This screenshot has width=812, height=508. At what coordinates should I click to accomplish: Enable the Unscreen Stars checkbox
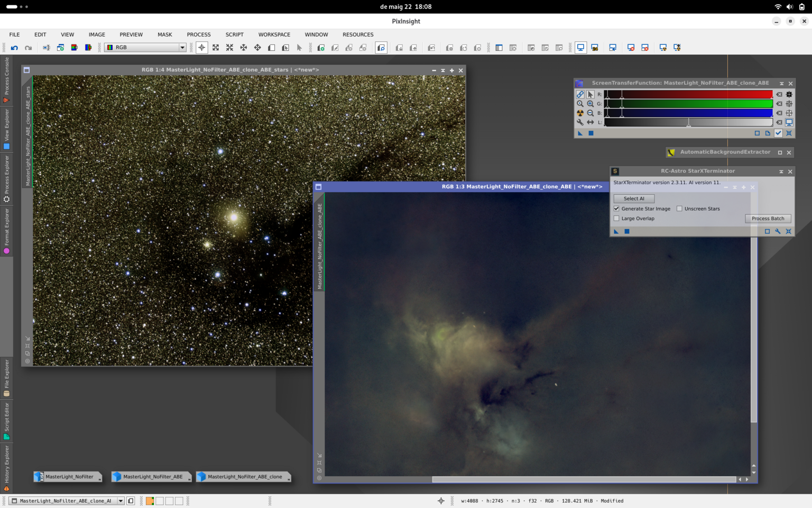[679, 208]
